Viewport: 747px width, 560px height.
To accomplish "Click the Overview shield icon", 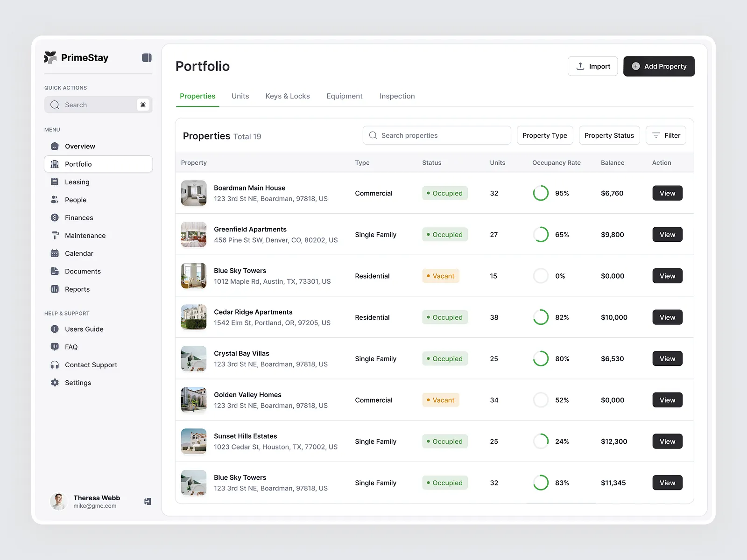I will coord(55,146).
